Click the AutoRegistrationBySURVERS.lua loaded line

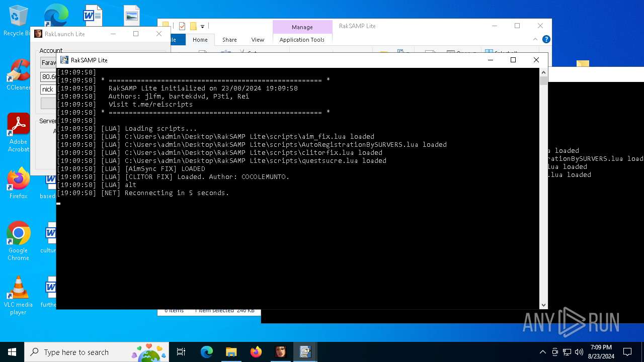point(286,144)
